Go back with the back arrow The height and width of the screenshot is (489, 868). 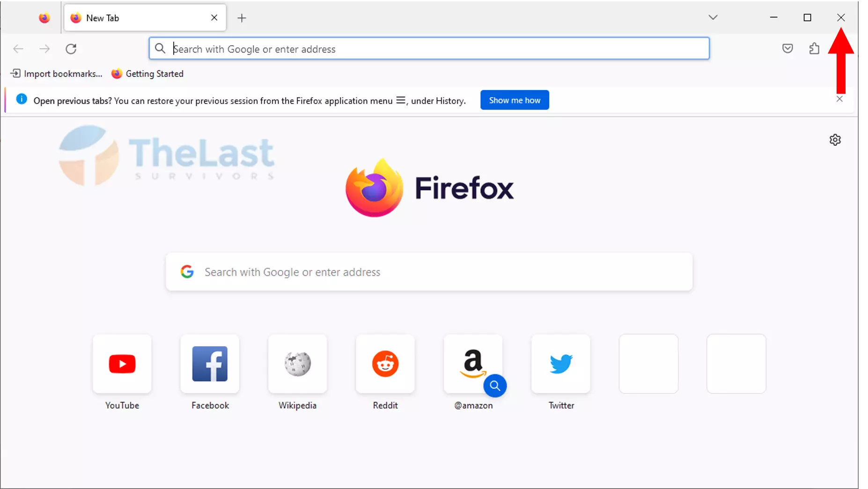click(18, 49)
